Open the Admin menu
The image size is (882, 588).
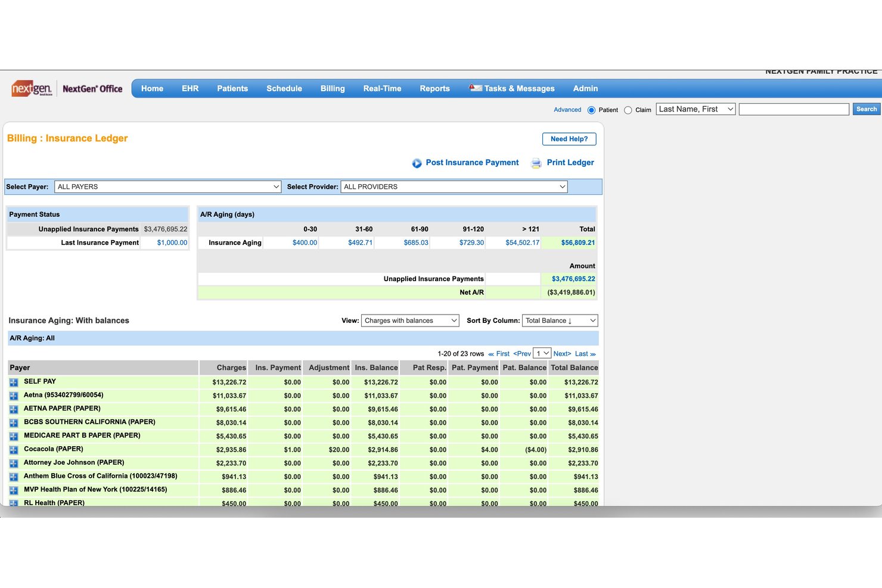pyautogui.click(x=585, y=88)
